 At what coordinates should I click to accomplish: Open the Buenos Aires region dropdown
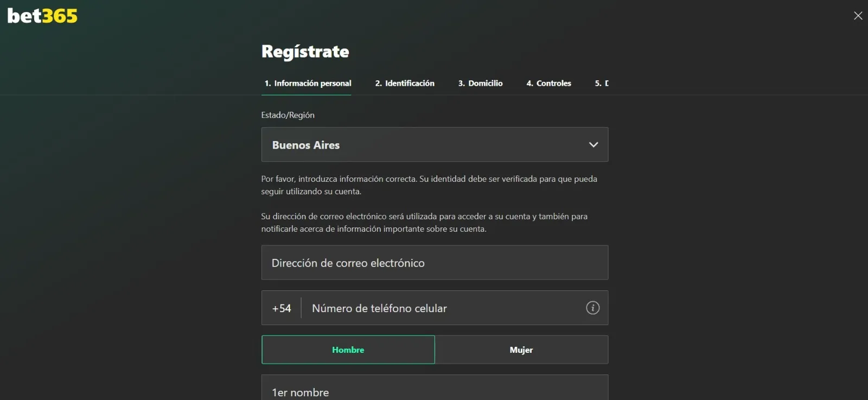click(x=434, y=145)
